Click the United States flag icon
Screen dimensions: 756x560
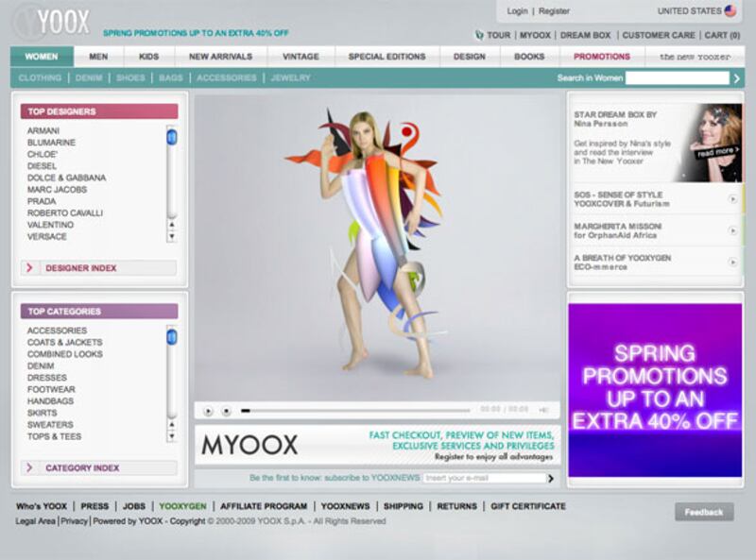730,11
